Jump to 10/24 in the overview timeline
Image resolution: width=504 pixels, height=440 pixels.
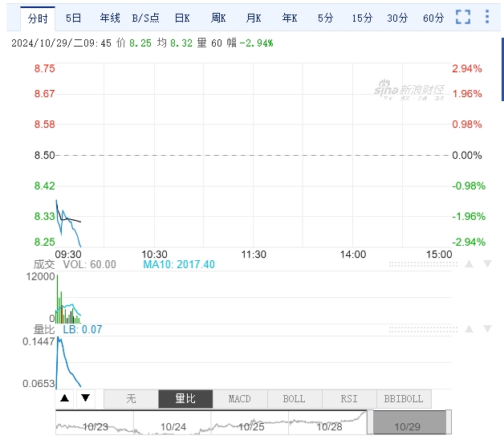coord(173,427)
